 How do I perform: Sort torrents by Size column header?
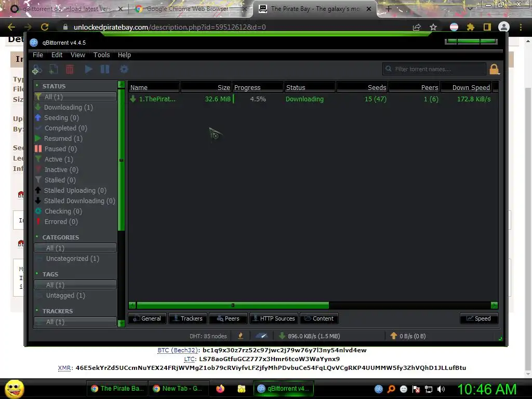(x=206, y=87)
